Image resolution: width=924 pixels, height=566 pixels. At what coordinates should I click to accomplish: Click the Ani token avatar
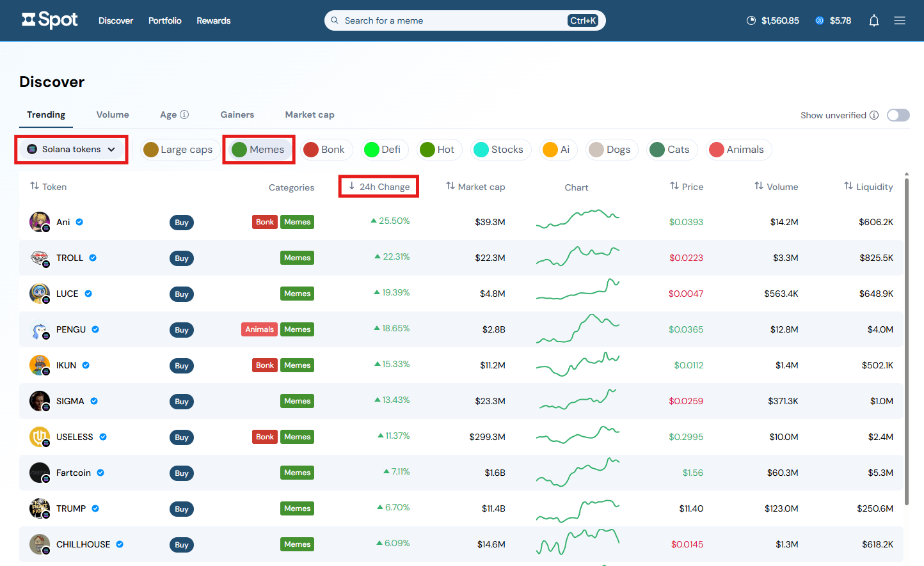(x=40, y=222)
